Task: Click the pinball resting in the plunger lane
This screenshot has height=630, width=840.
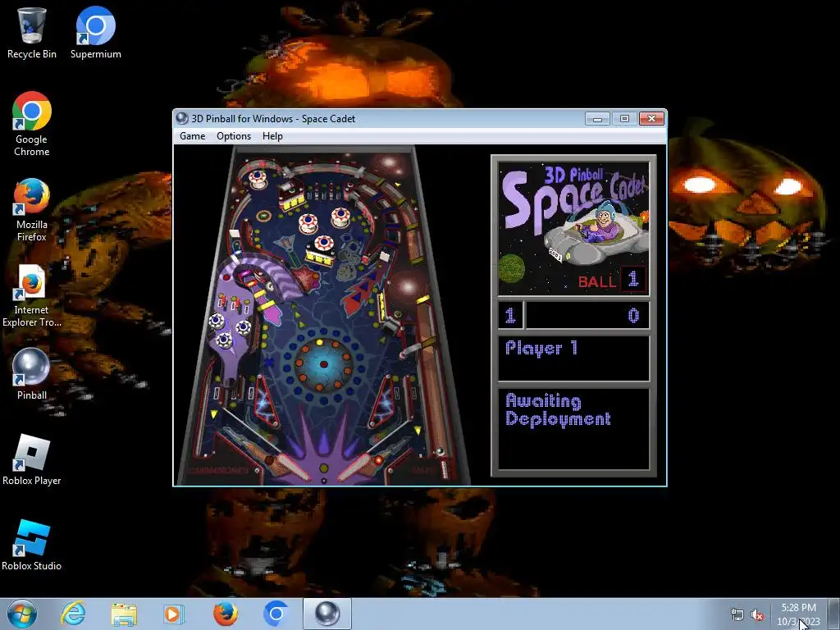Action: click(x=441, y=452)
